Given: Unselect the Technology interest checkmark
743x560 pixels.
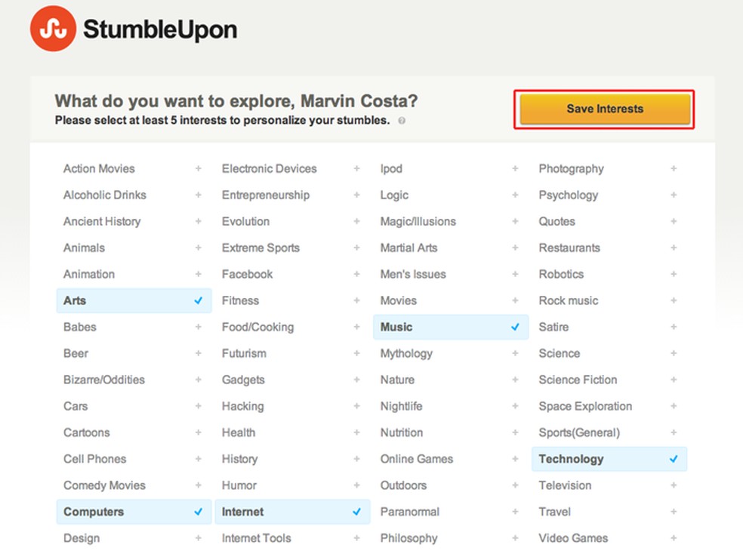Looking at the screenshot, I should (x=674, y=459).
